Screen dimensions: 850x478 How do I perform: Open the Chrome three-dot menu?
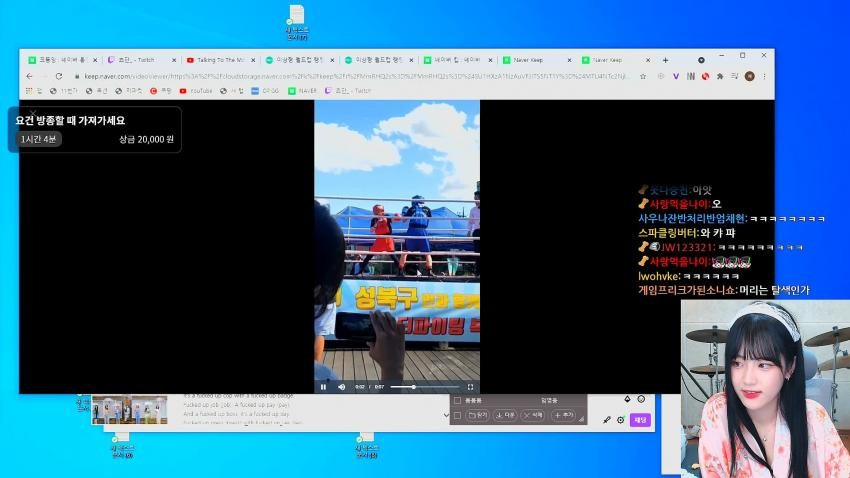click(764, 76)
